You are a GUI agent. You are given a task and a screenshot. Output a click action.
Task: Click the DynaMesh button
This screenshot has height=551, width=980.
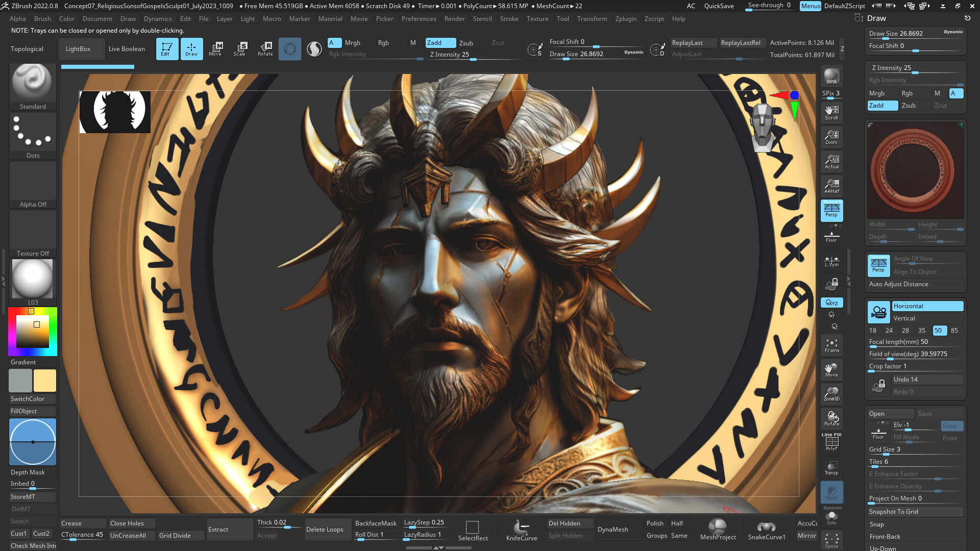pyautogui.click(x=612, y=530)
